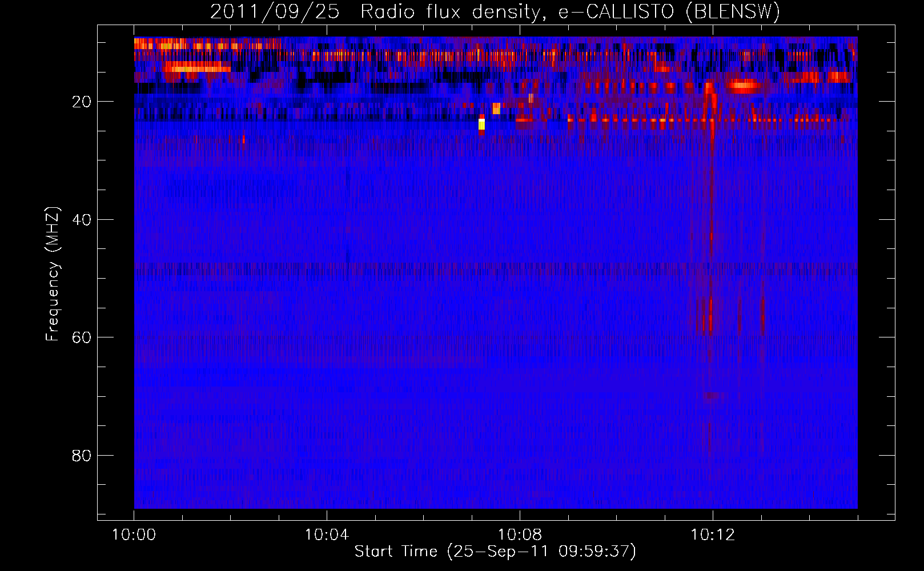Select the 60 MHz frequency tick label

click(x=82, y=337)
